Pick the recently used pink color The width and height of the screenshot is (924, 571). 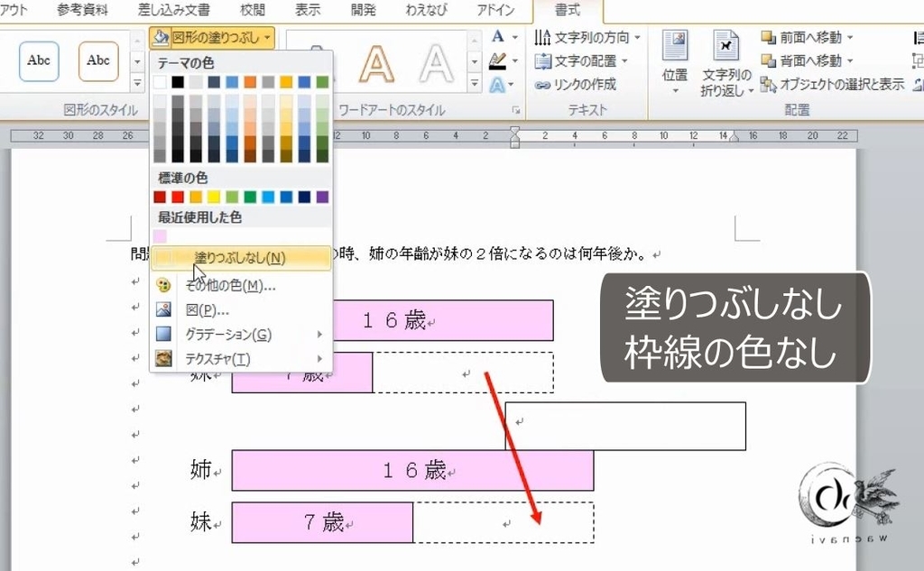click(x=160, y=236)
